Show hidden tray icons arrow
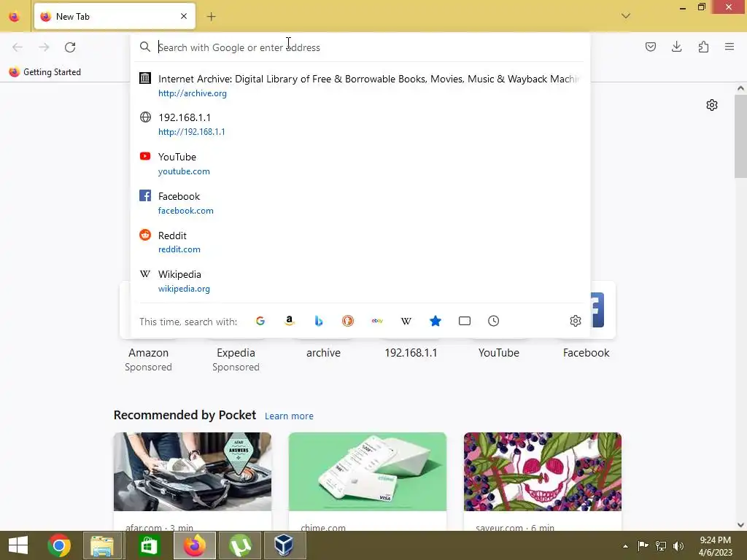This screenshot has height=560, width=747. point(625,546)
